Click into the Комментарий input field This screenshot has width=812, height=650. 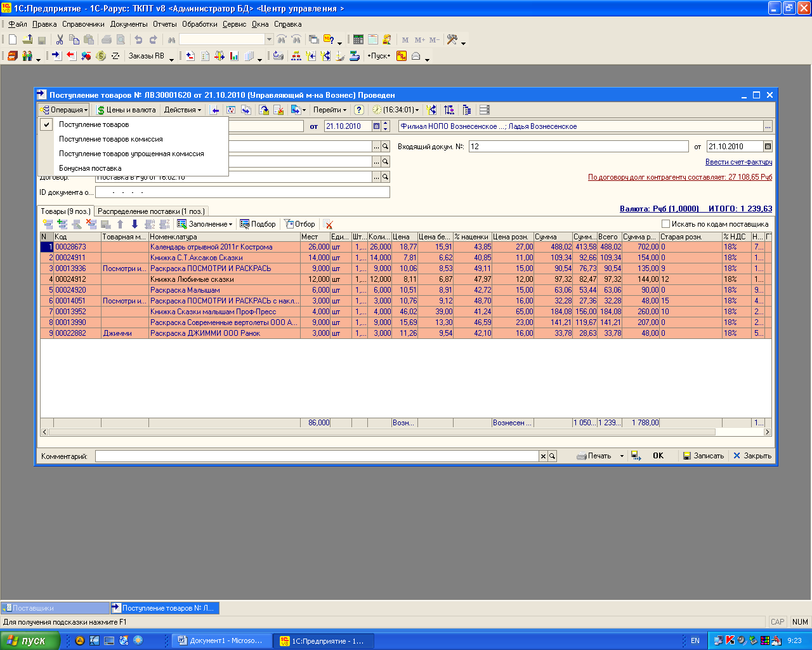click(317, 456)
